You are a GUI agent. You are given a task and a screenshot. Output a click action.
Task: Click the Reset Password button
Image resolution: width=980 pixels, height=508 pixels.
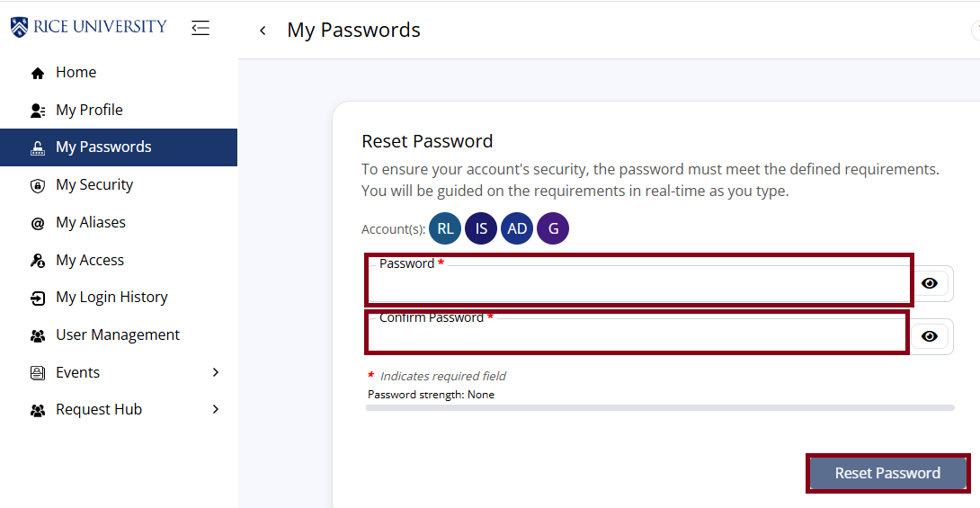point(887,473)
